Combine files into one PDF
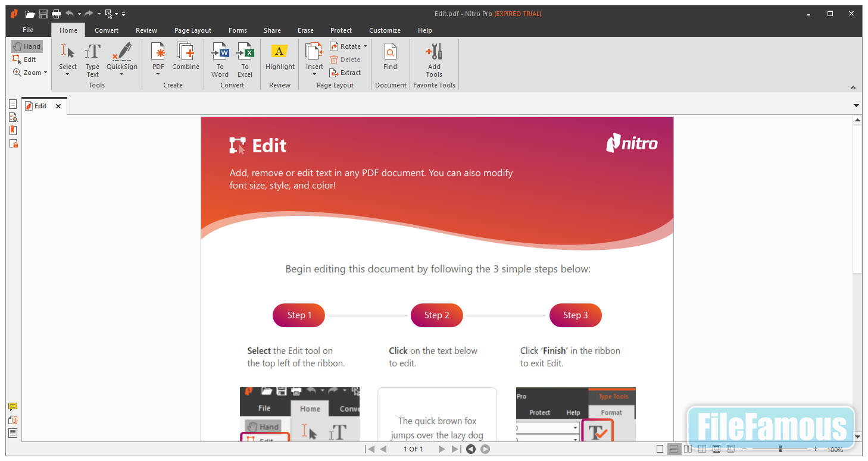The image size is (868, 461). click(186, 57)
